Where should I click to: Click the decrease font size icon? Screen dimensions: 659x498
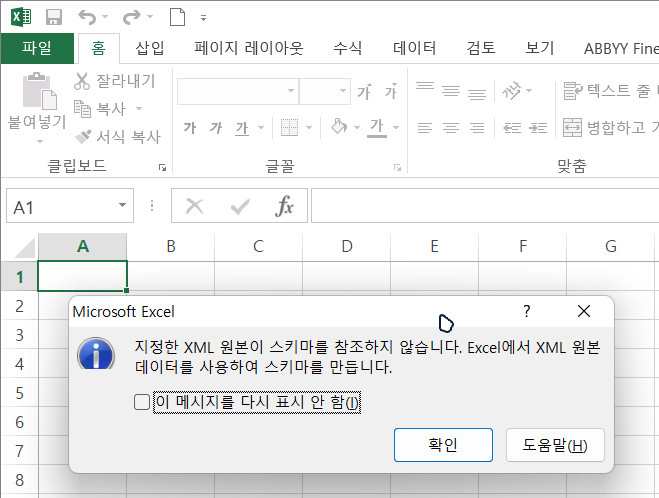click(x=391, y=91)
